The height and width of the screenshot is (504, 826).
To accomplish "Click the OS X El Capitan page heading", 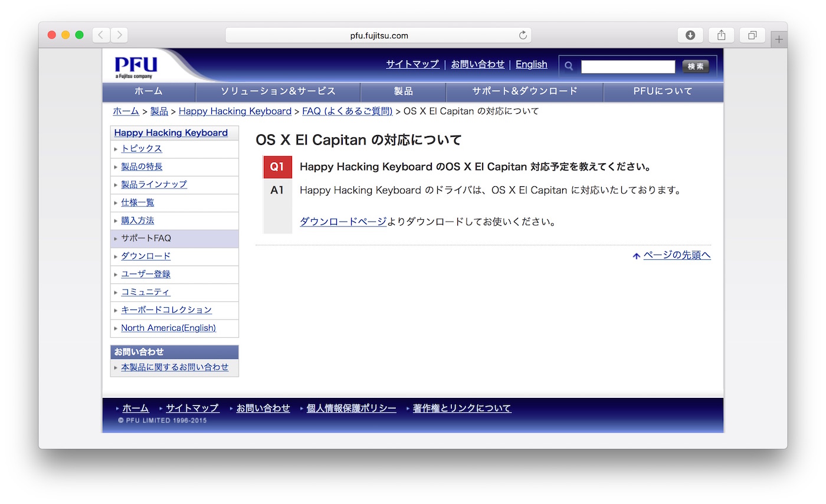I will click(x=358, y=140).
